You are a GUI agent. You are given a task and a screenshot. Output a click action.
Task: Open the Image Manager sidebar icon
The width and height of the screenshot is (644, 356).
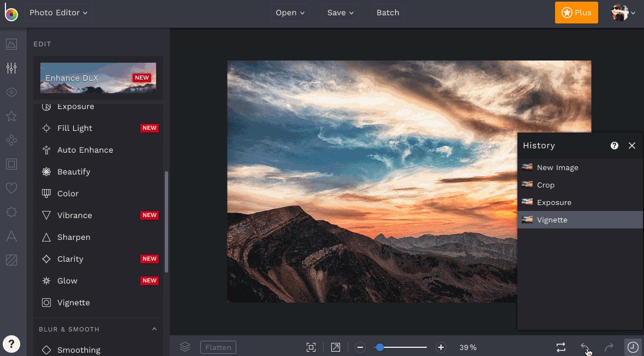point(11,44)
